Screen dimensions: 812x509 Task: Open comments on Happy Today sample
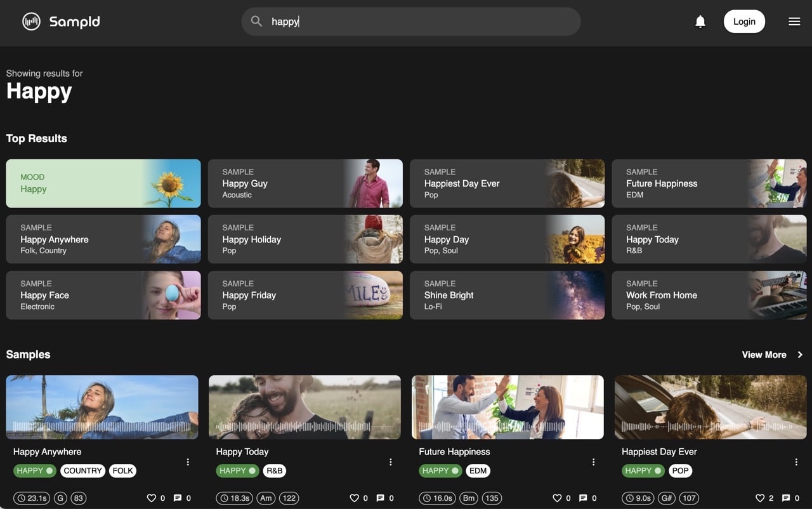(x=380, y=498)
